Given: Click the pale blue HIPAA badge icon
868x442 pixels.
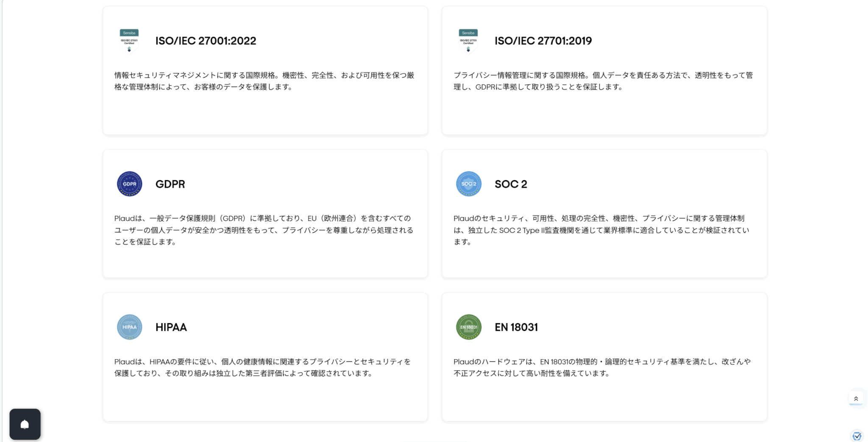Looking at the screenshot, I should (129, 327).
